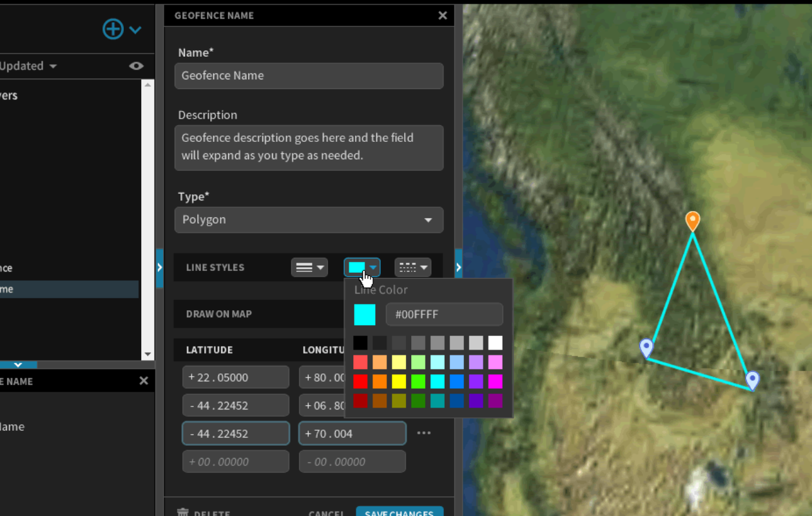Image resolution: width=812 pixels, height=516 pixels.
Task: Open the line thickness dropdown
Action: pos(309,267)
